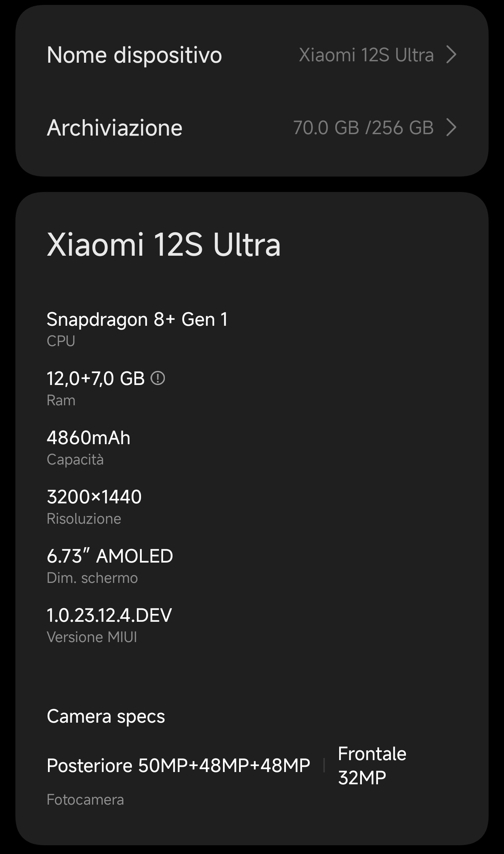This screenshot has height=854, width=504.
Task: Click the CPU caption label
Action: [61, 341]
